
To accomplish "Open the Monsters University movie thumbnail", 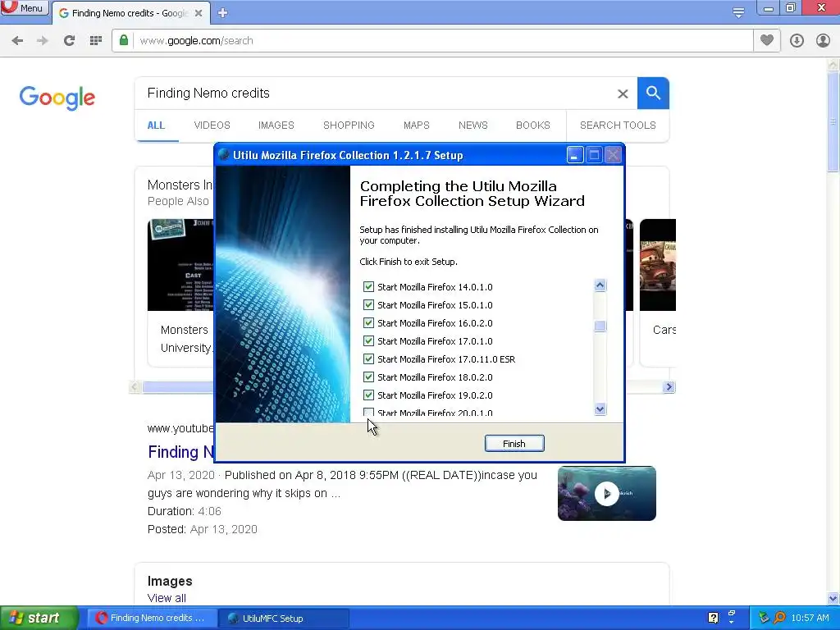I will 180,265.
